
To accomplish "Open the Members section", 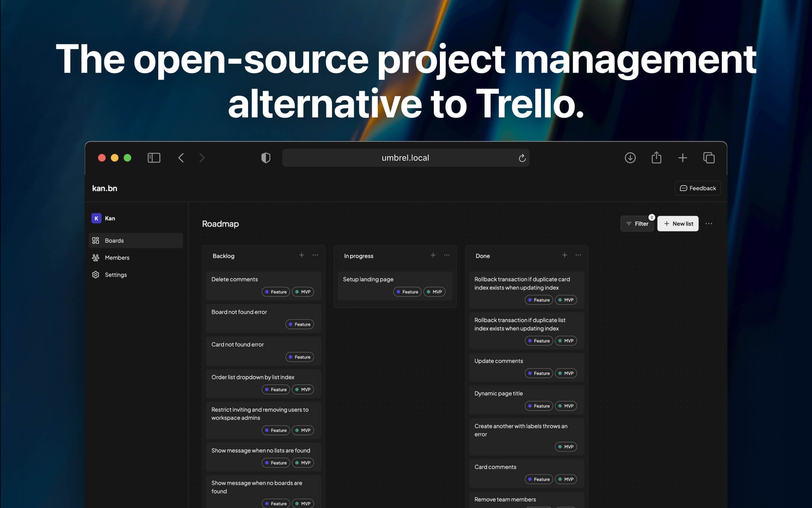I will coord(117,257).
